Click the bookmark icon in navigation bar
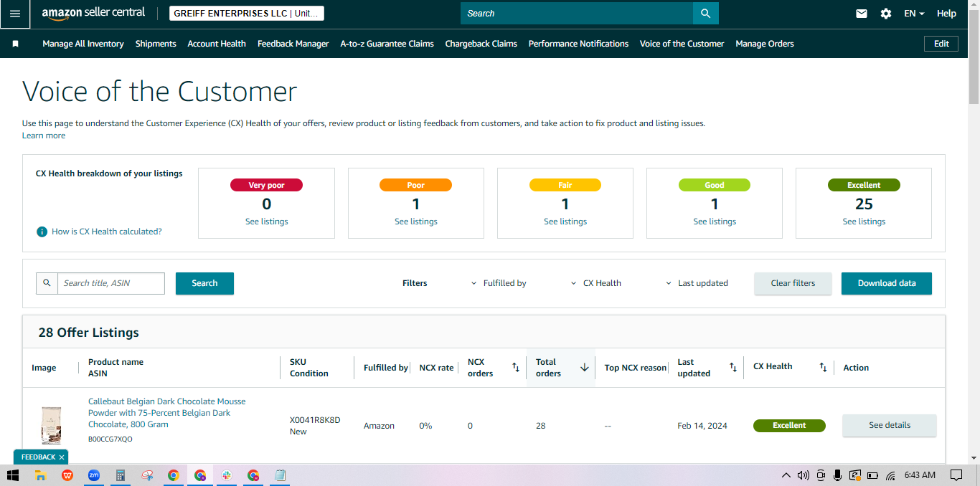Screen dimensions: 980x486 15,44
